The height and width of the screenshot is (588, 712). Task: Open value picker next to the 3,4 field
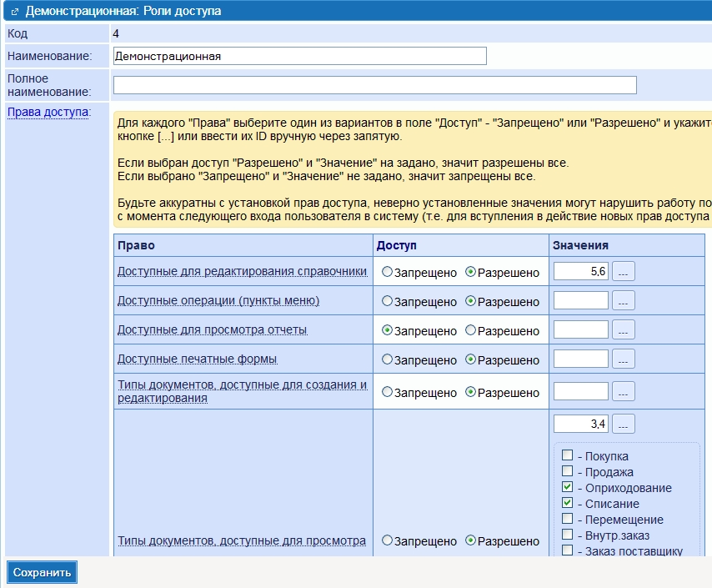(623, 424)
